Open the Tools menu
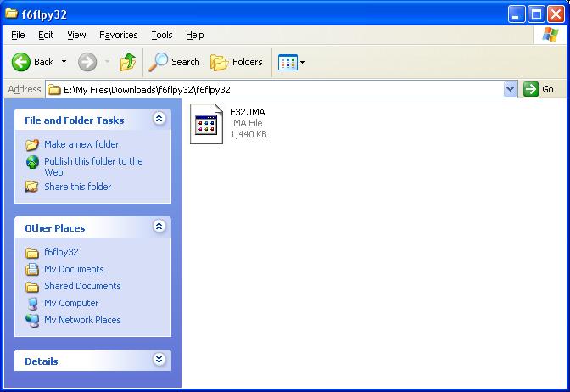The width and height of the screenshot is (570, 392). point(161,35)
